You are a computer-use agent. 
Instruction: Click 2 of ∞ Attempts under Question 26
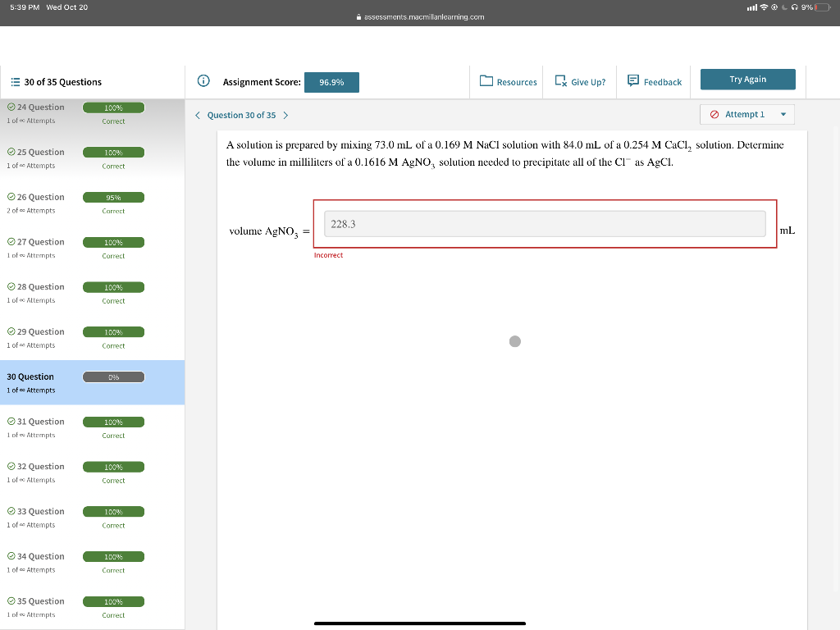click(31, 211)
